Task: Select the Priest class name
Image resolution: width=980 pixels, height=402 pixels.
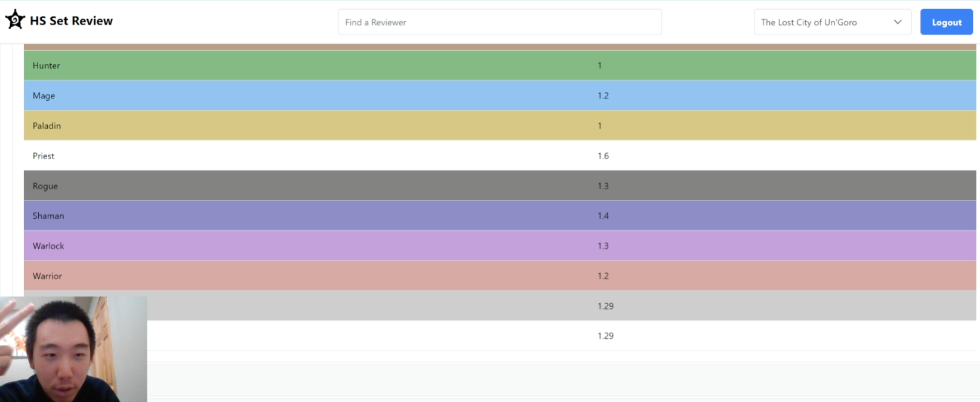Action: point(44,156)
